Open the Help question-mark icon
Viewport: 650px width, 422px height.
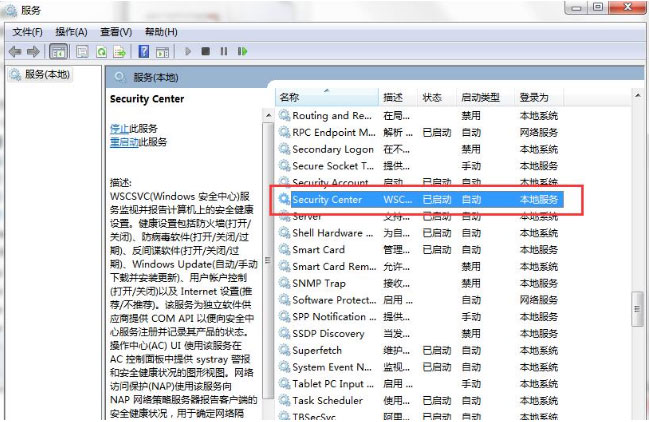[143, 51]
